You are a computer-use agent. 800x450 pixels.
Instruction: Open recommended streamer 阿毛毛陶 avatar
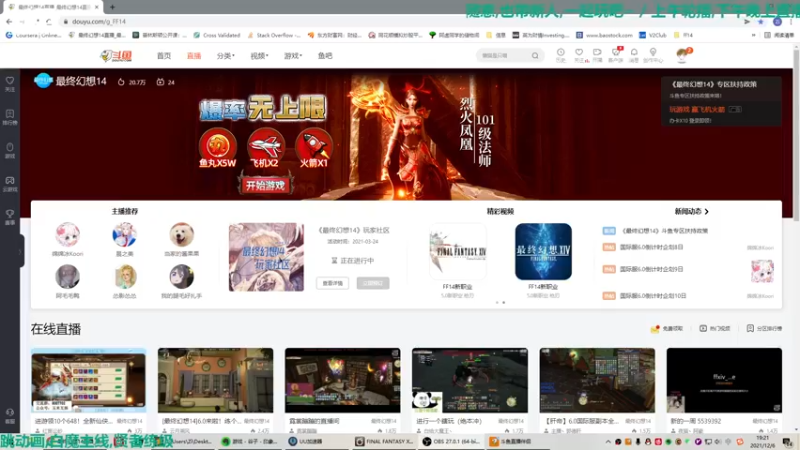(x=67, y=277)
